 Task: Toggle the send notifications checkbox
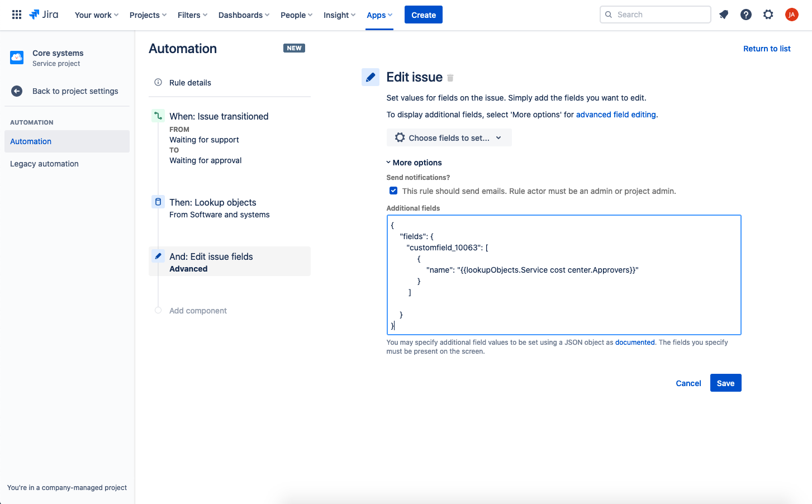(x=393, y=191)
